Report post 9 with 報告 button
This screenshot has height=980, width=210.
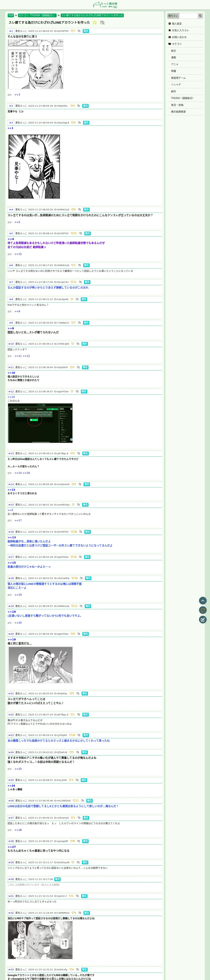pyautogui.click(x=86, y=323)
